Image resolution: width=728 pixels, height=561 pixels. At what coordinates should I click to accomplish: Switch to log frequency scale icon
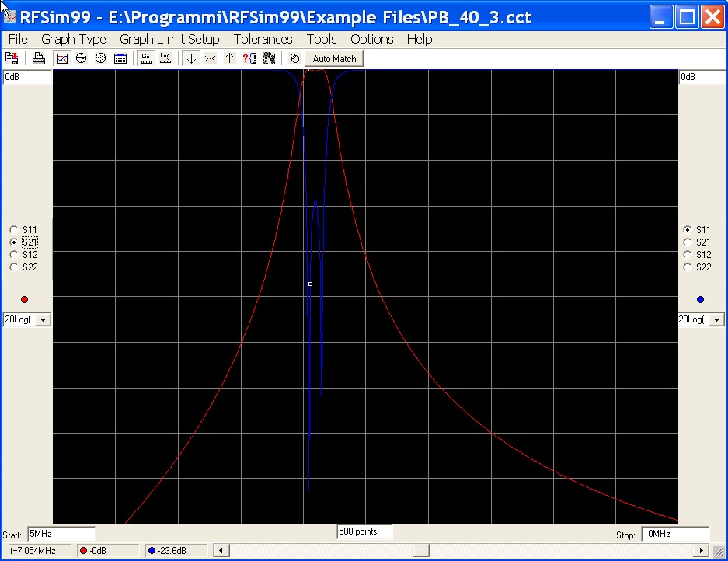point(165,58)
